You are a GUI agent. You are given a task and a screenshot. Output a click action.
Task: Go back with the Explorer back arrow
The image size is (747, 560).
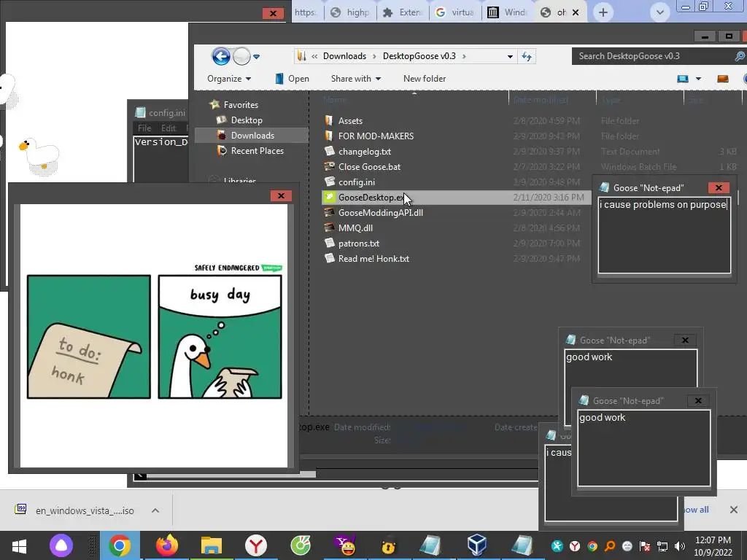pos(220,57)
